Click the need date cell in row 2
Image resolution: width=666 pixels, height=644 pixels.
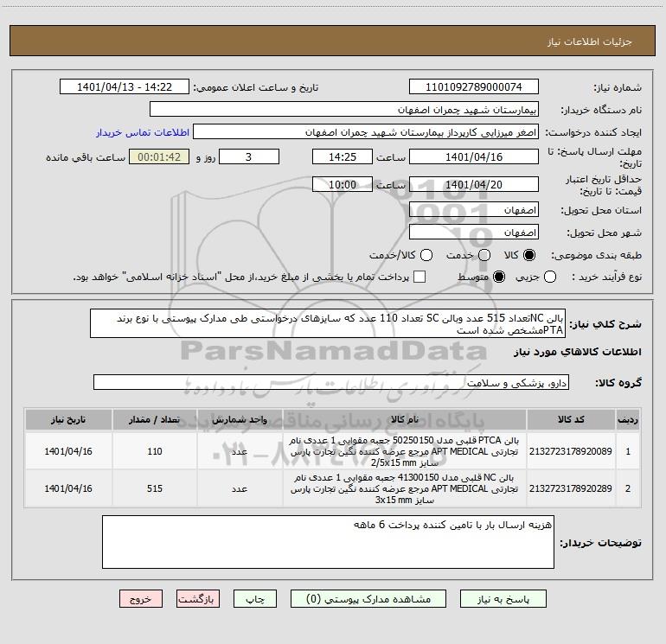point(68,488)
